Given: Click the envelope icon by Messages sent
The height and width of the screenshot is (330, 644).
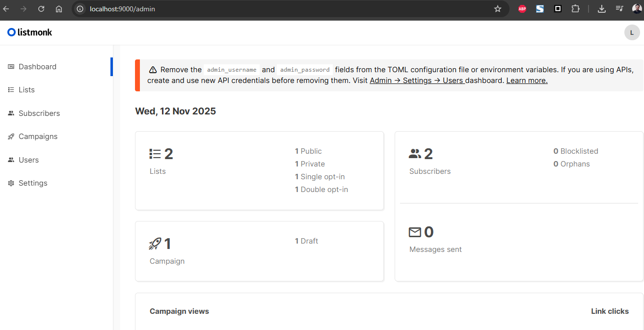Looking at the screenshot, I should click(415, 232).
